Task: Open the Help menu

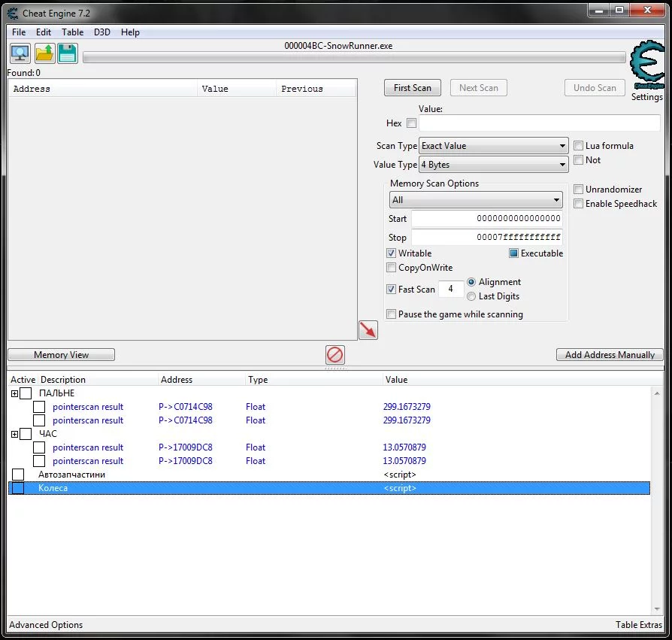Action: 130,32
